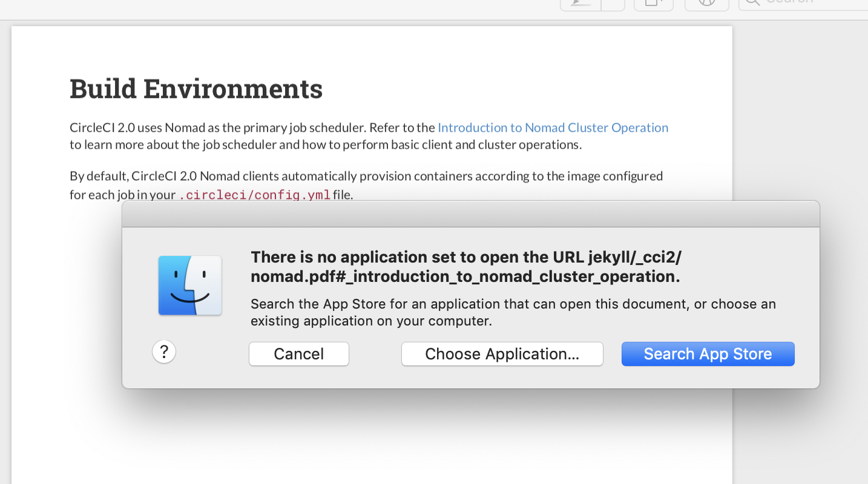Open the Introduction to Nomad Cluster Operation link
Screen dimensions: 868x484
552,128
